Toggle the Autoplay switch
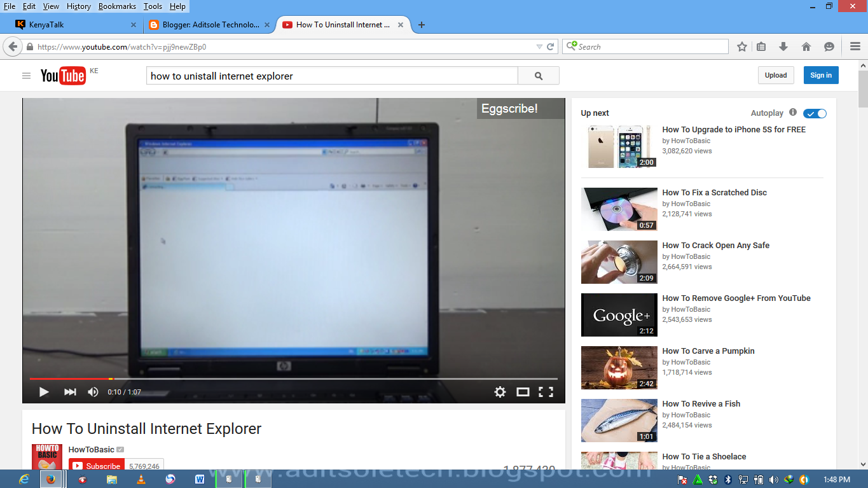Image resolution: width=868 pixels, height=488 pixels. (x=815, y=113)
